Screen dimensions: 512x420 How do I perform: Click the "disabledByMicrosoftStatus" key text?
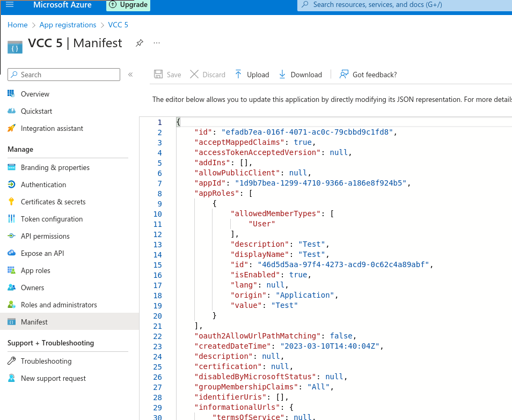(x=255, y=377)
